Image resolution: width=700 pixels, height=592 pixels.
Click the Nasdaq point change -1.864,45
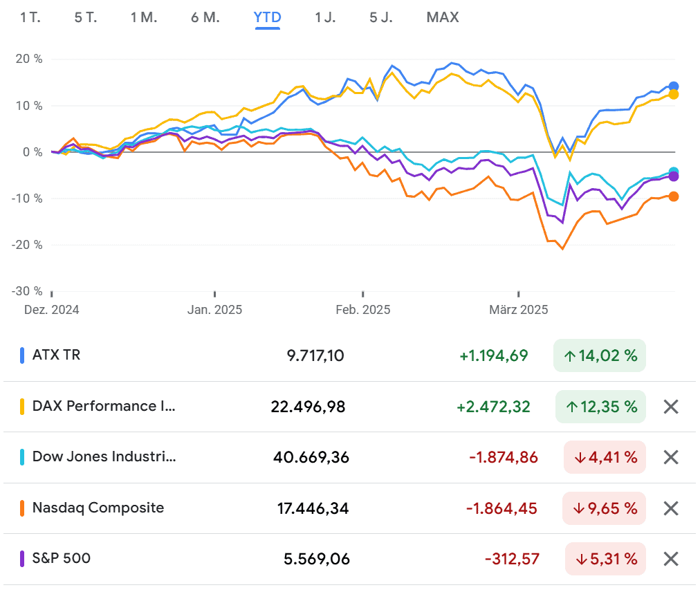[x=501, y=508]
